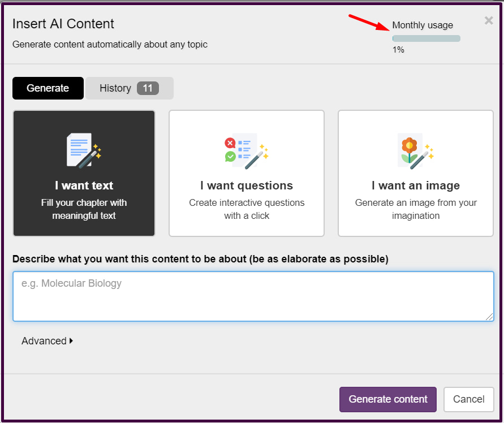Click the text area resize handle
Viewport: 504px width, 423px height.
489,317
